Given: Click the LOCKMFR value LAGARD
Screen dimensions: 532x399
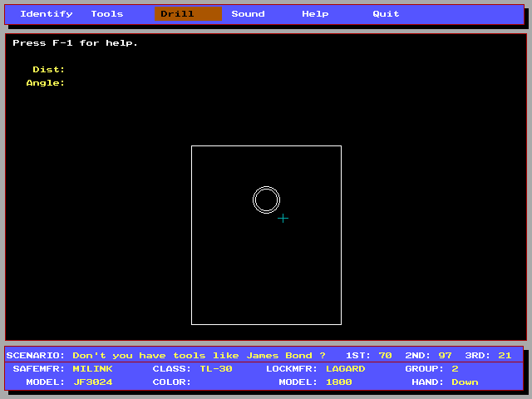Looking at the screenshot, I should click(x=346, y=369).
